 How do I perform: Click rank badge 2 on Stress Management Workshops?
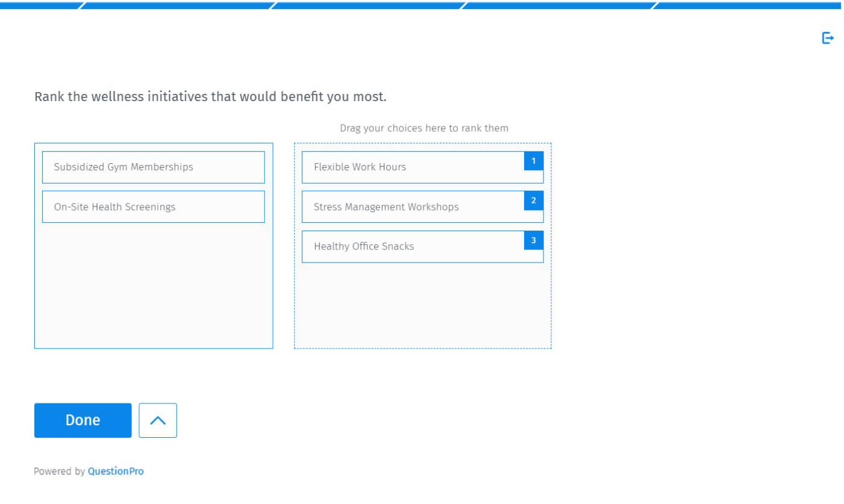point(533,201)
